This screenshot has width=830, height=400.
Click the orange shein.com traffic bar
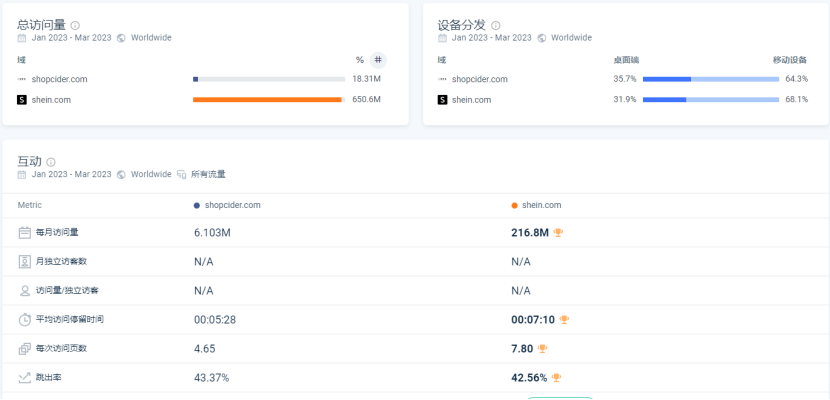[x=267, y=99]
